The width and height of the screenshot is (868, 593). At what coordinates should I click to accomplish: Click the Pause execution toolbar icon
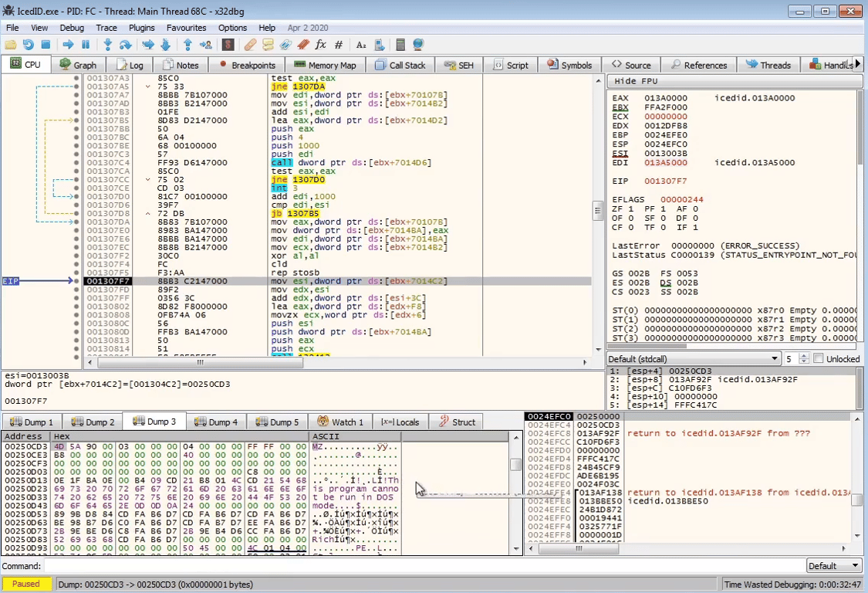point(86,45)
